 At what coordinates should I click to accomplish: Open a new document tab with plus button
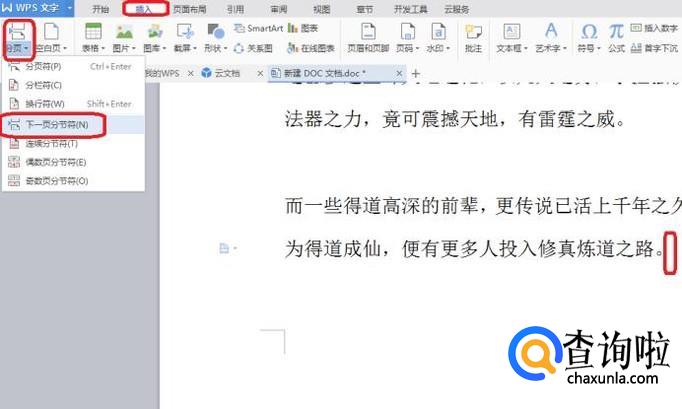416,74
